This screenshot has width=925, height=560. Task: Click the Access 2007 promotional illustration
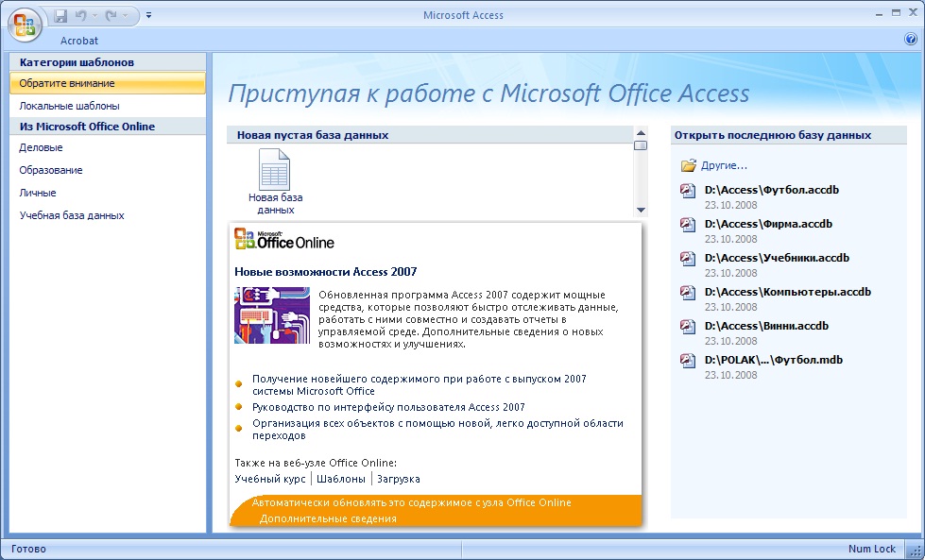(272, 315)
